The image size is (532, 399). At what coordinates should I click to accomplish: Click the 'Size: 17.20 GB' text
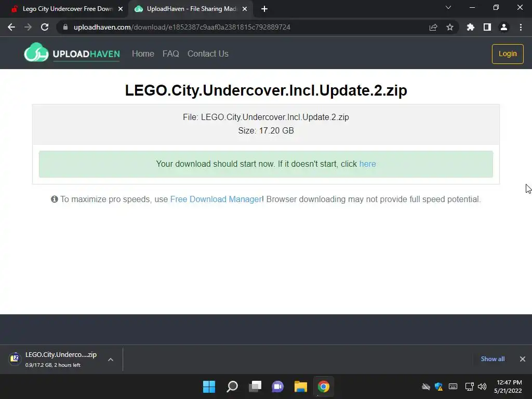[266, 130]
